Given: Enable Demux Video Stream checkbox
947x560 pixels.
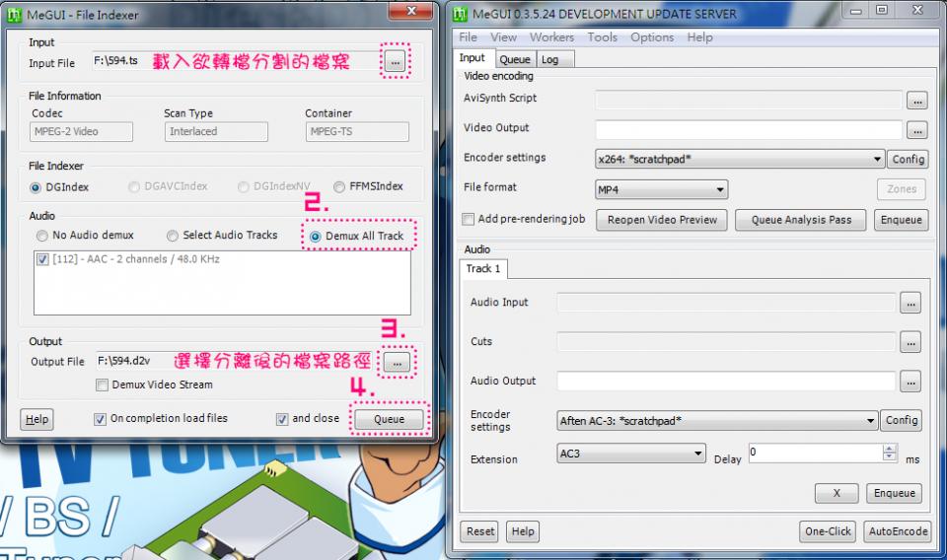Looking at the screenshot, I should [x=102, y=385].
